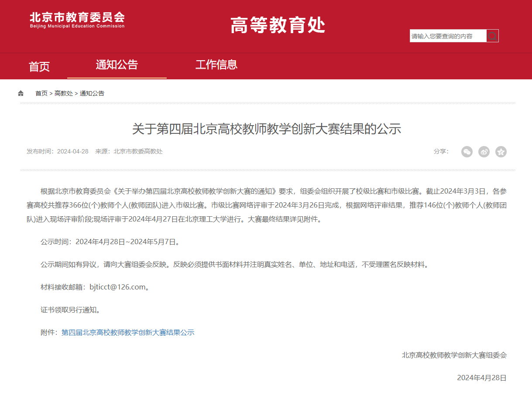
Task: Click 通知公告 in the breadcrumb
Action: [92, 93]
